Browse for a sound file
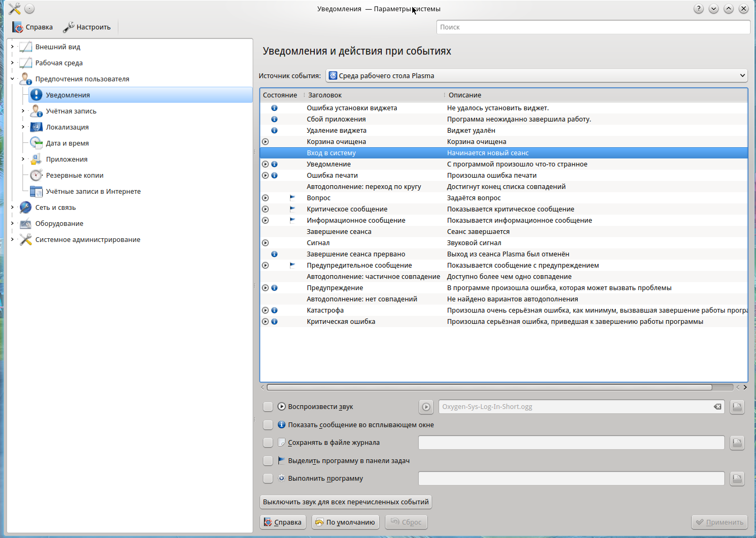This screenshot has height=538, width=756. pyautogui.click(x=737, y=407)
